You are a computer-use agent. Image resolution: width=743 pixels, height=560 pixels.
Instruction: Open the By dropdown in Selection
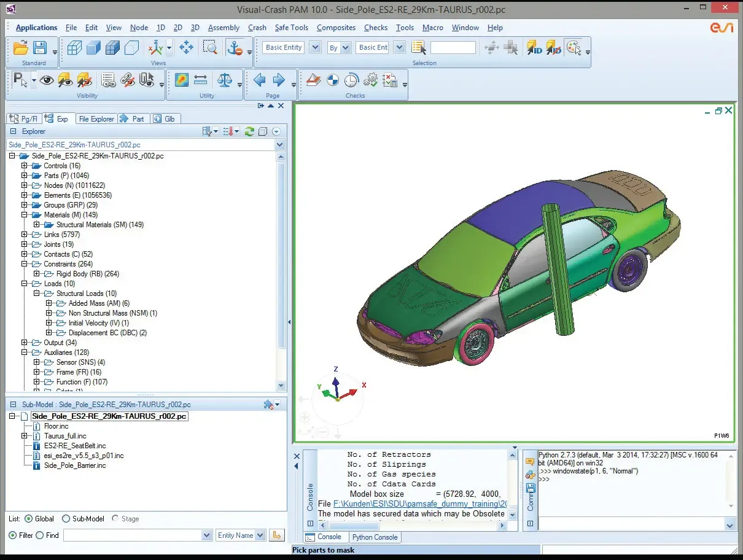pyautogui.click(x=345, y=47)
